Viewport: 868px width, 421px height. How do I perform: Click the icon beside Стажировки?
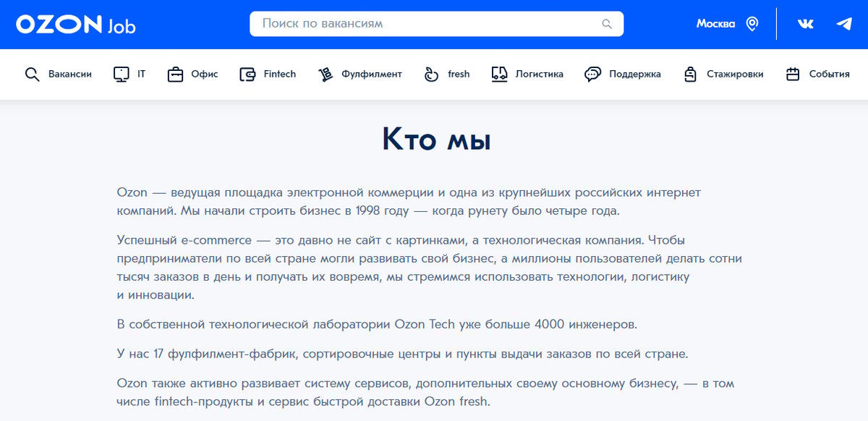[x=691, y=74]
